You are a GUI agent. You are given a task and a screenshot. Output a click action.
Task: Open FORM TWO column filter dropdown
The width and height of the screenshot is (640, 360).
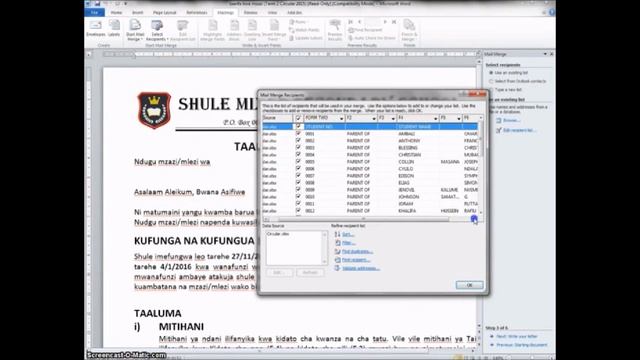[x=341, y=118]
